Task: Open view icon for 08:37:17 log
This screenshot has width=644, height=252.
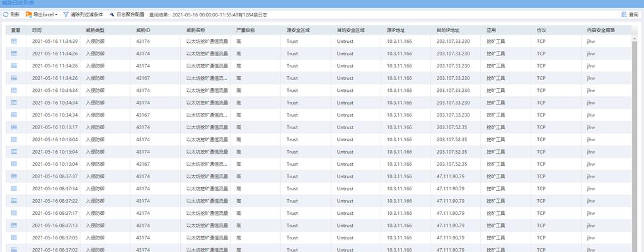Action: [x=14, y=213]
